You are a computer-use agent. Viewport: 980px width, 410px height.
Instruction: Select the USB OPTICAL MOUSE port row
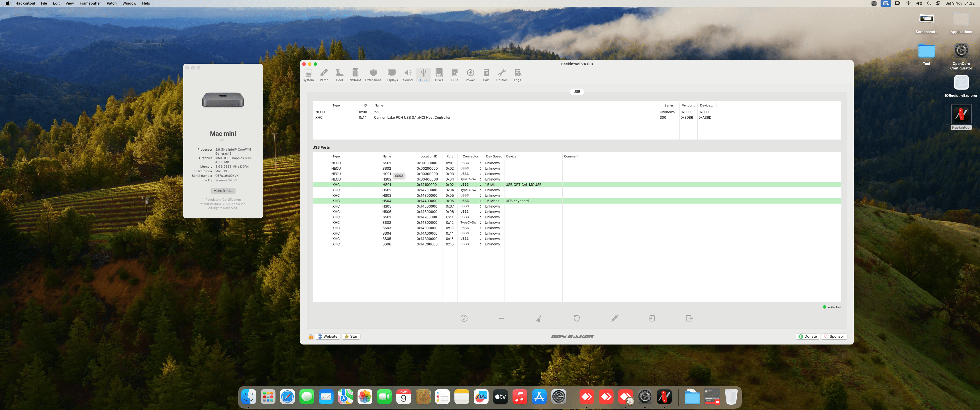577,185
